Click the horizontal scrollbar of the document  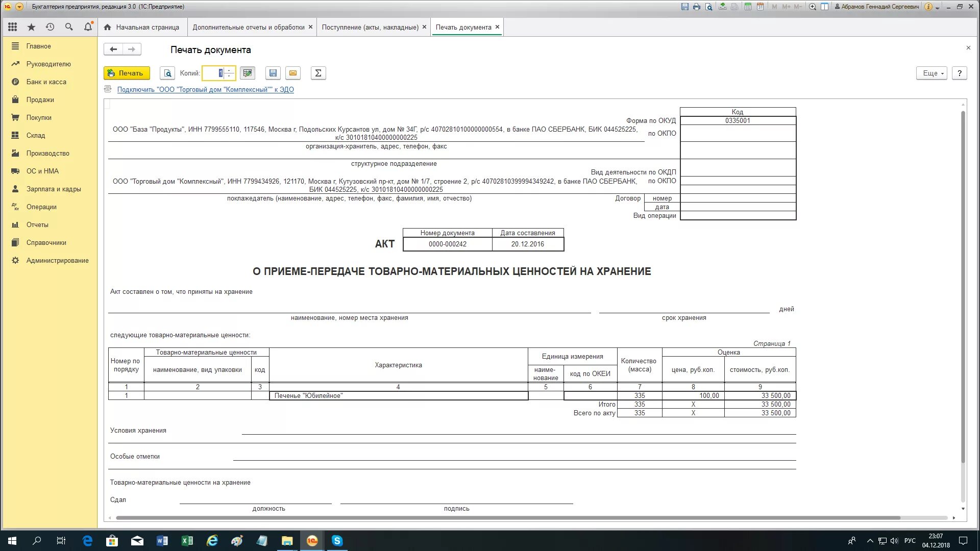(x=508, y=518)
